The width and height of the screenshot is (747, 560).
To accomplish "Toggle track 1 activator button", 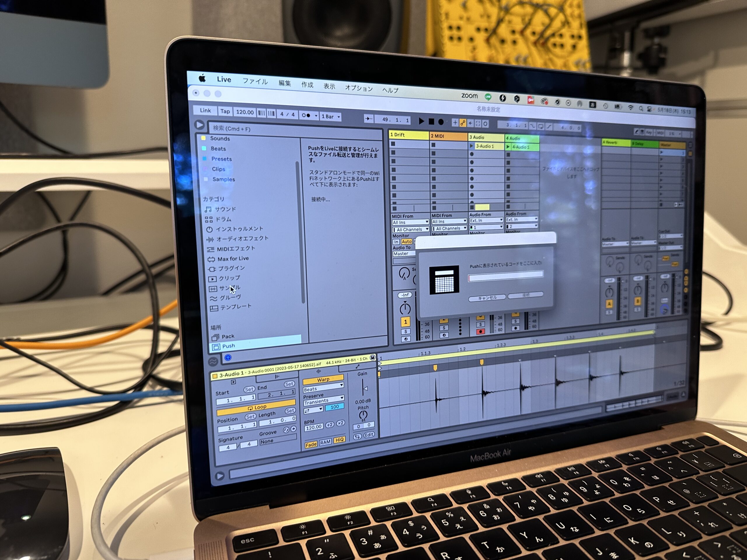I will [405, 322].
